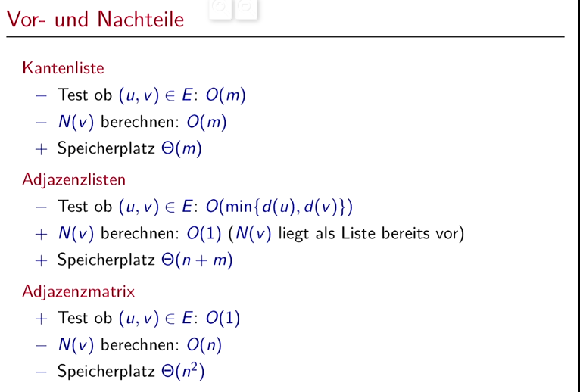Click the zoom in magnifier icon
Image resolution: width=580 pixels, height=392 pixels.
221,7
